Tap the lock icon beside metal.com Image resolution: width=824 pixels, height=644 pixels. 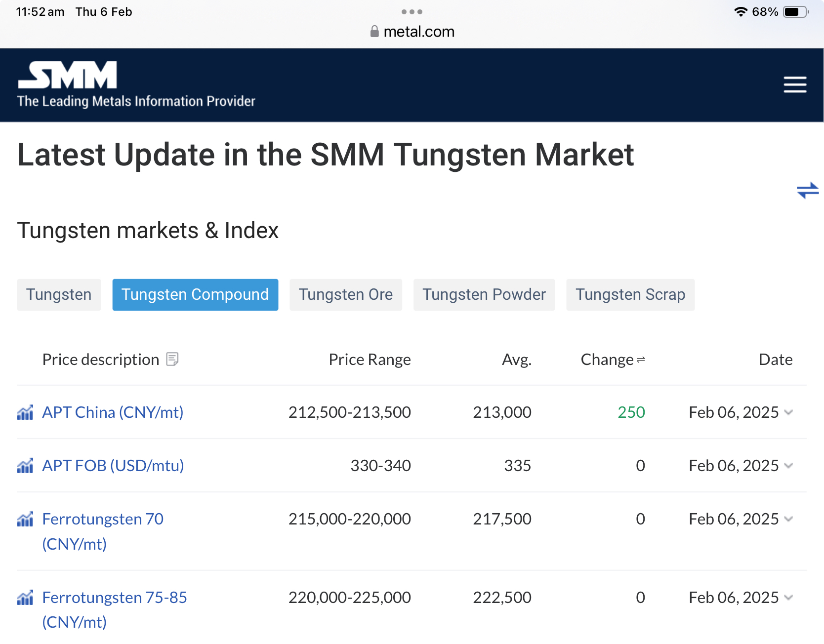click(x=374, y=32)
